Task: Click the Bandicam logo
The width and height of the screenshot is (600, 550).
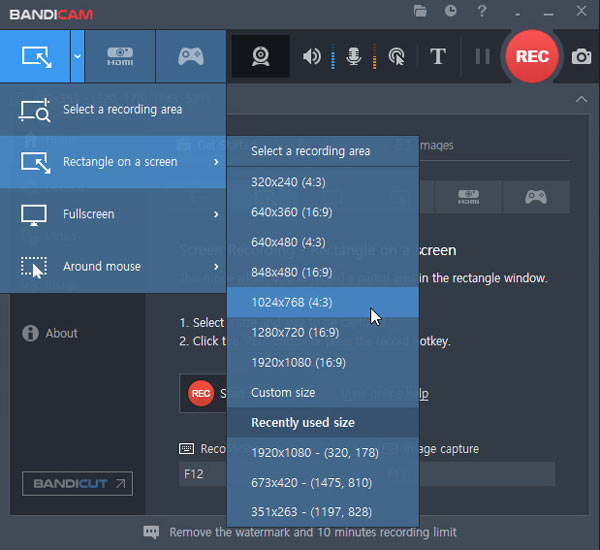Action: point(51,15)
